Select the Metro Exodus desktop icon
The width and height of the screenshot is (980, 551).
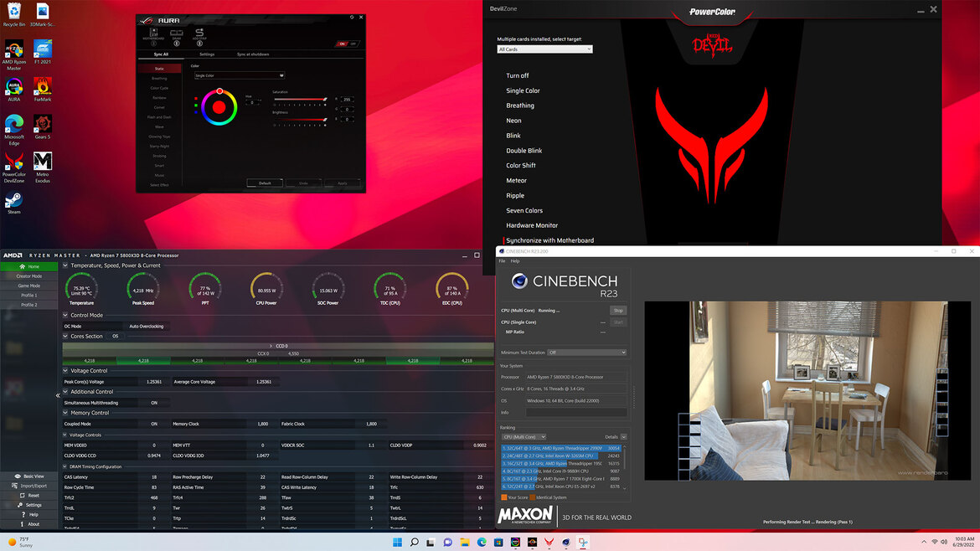coord(43,167)
